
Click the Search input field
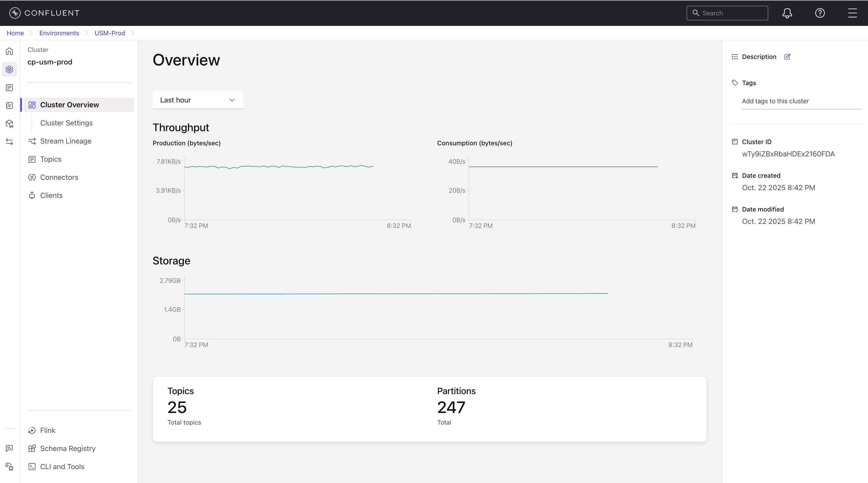731,13
